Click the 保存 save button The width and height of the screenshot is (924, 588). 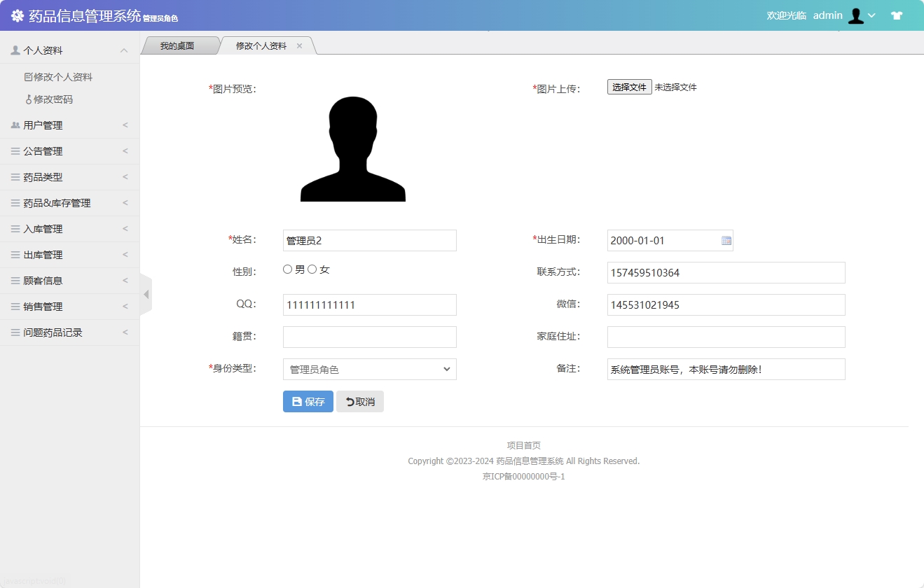coord(308,401)
